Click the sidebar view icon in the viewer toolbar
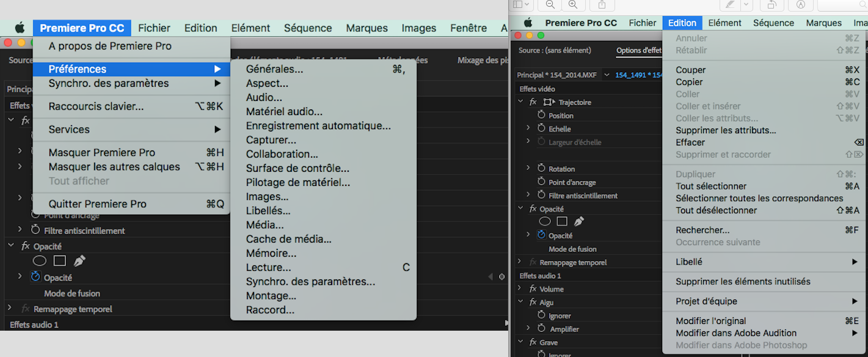 click(x=518, y=4)
